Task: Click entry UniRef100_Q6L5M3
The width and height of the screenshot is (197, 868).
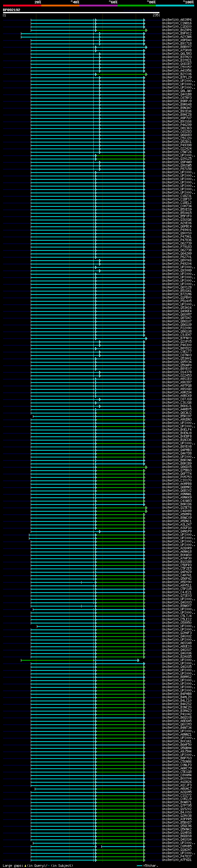Action: pos(177,54)
